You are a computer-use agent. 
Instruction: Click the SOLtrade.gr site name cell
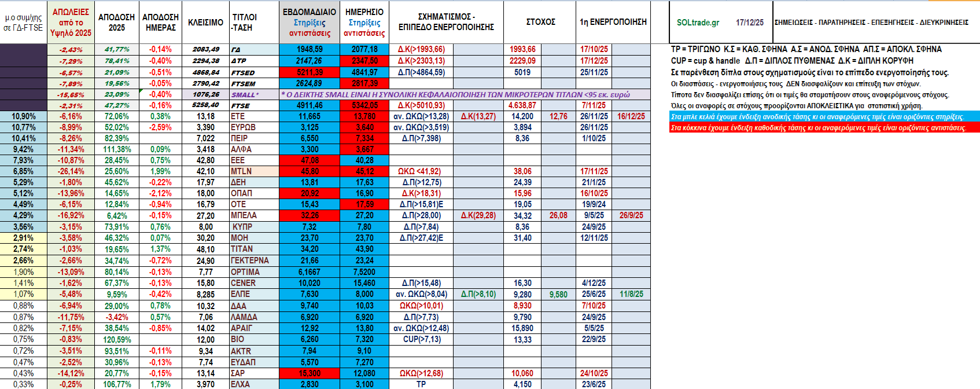click(698, 23)
